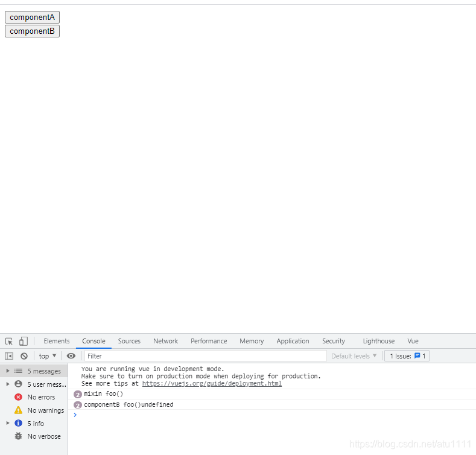Select the No errors sidebar row
The height and width of the screenshot is (455, 476).
tap(34, 397)
